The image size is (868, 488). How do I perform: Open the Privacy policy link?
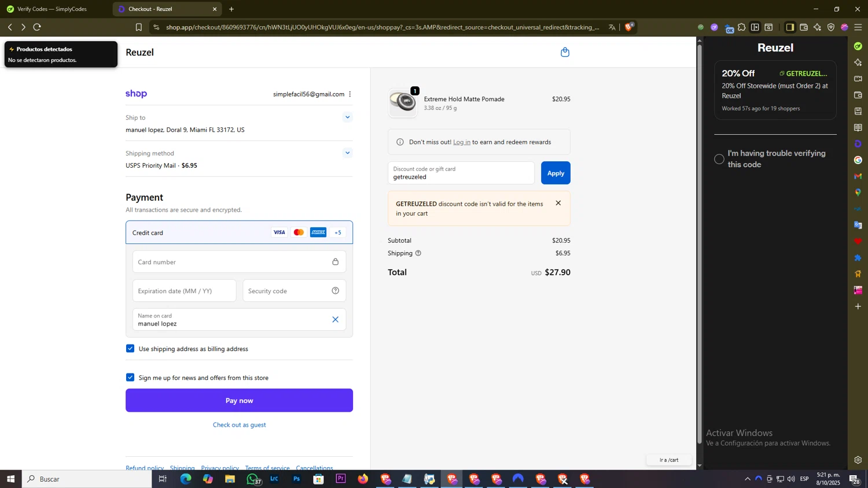tap(220, 467)
